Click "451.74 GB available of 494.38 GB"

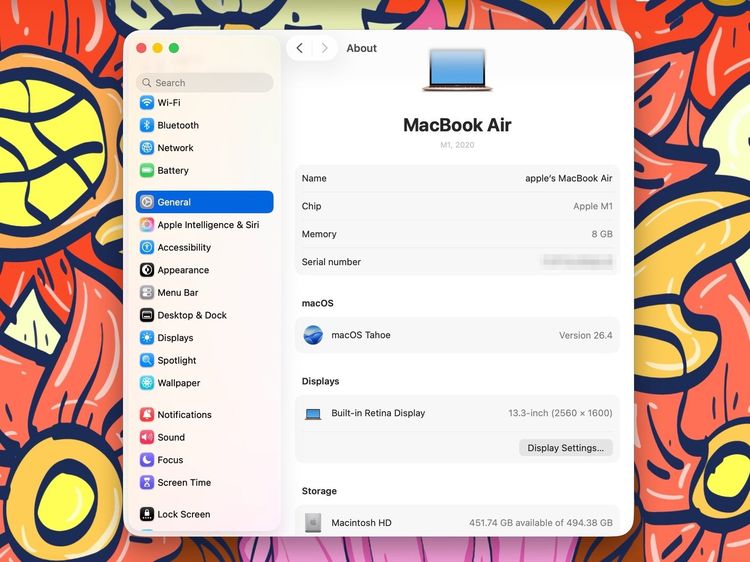coord(541,522)
